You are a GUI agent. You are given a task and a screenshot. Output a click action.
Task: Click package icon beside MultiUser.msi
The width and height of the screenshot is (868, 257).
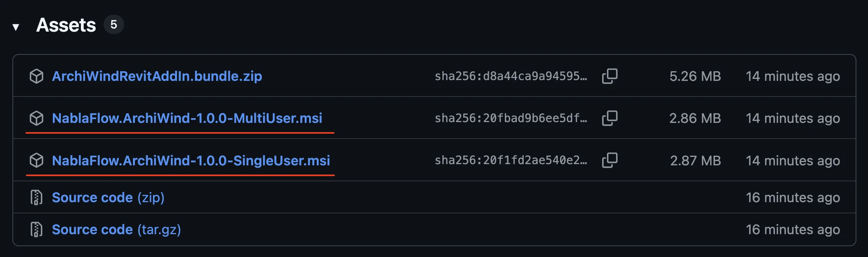pyautogui.click(x=36, y=118)
